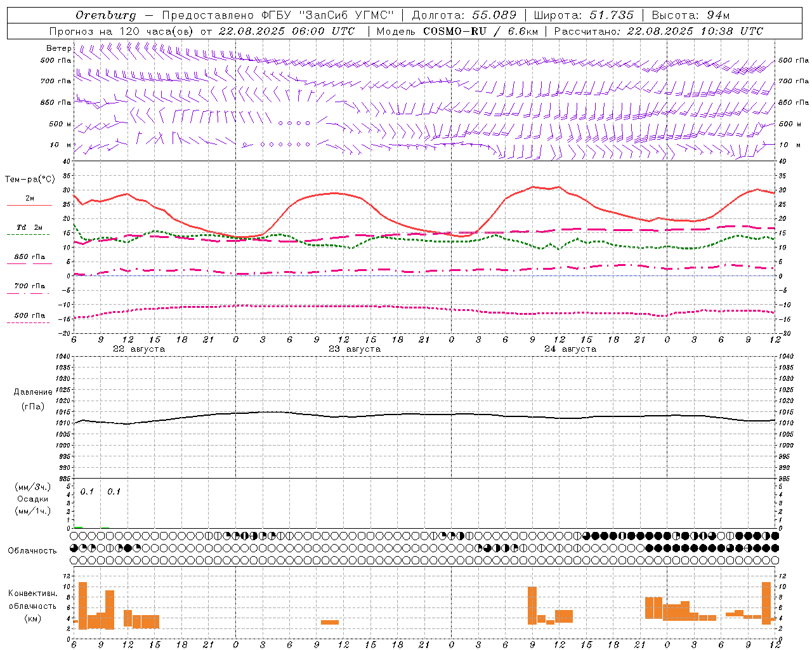Click the 10 м wind level label on left
Screen dimensions: 812x650
tap(61, 145)
